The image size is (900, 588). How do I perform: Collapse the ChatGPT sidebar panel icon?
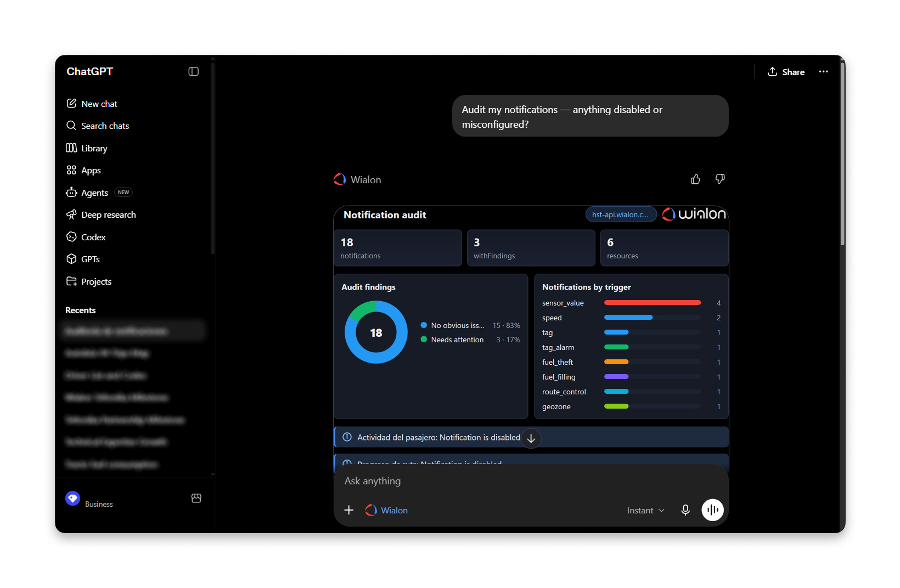coord(193,71)
